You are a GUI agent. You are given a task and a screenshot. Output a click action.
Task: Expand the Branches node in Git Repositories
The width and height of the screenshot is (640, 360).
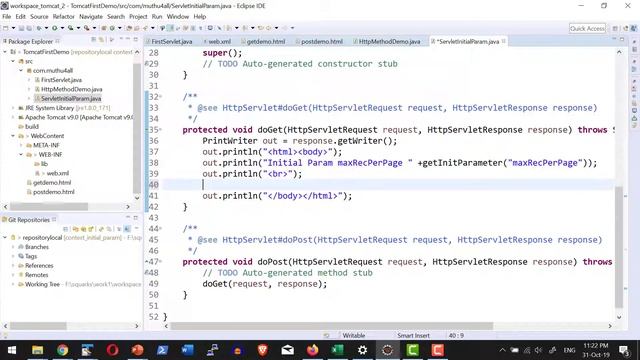point(13,247)
